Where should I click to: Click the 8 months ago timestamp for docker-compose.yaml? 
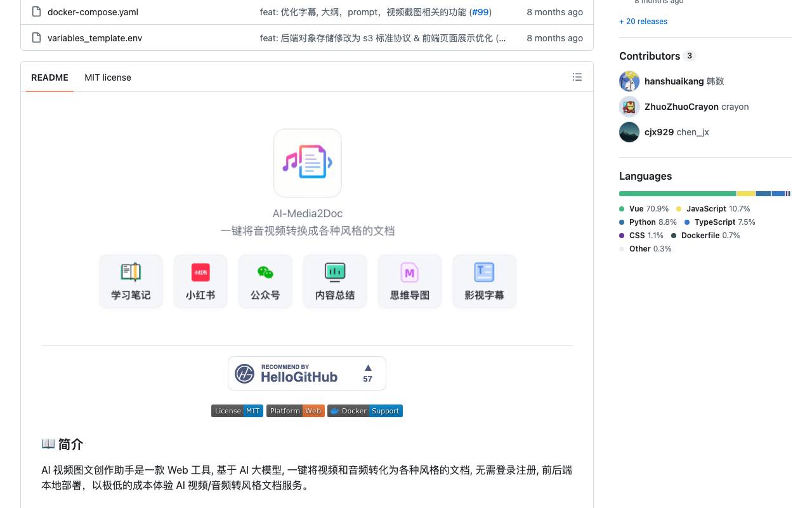554,12
